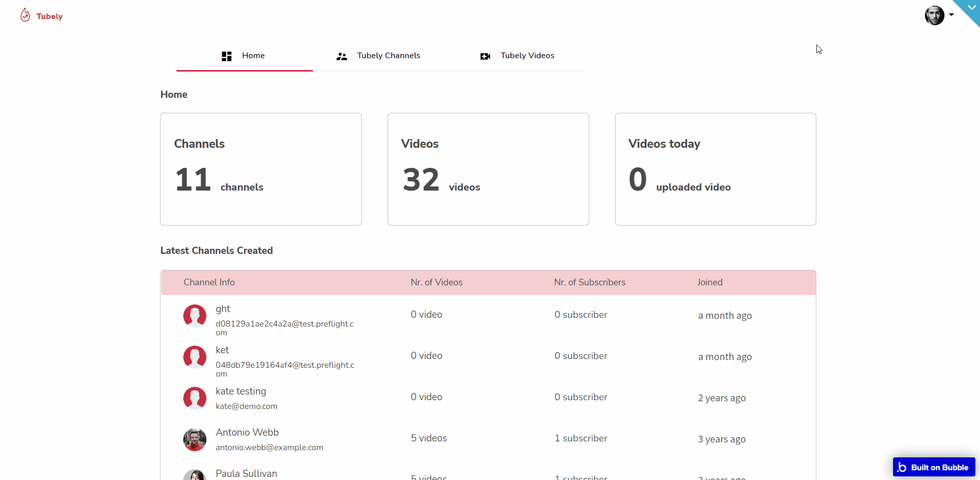Click the 0 video cell for ght
This screenshot has width=980, height=480.
click(x=427, y=315)
